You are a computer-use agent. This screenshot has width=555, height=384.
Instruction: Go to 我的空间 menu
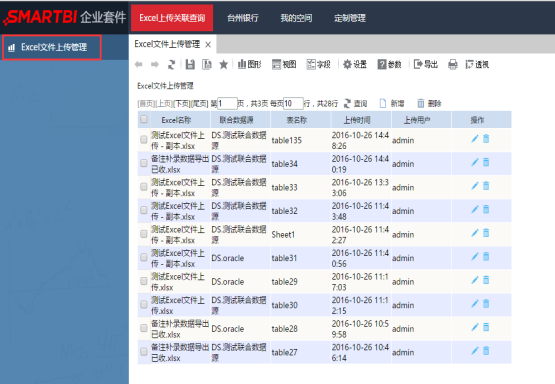click(296, 18)
